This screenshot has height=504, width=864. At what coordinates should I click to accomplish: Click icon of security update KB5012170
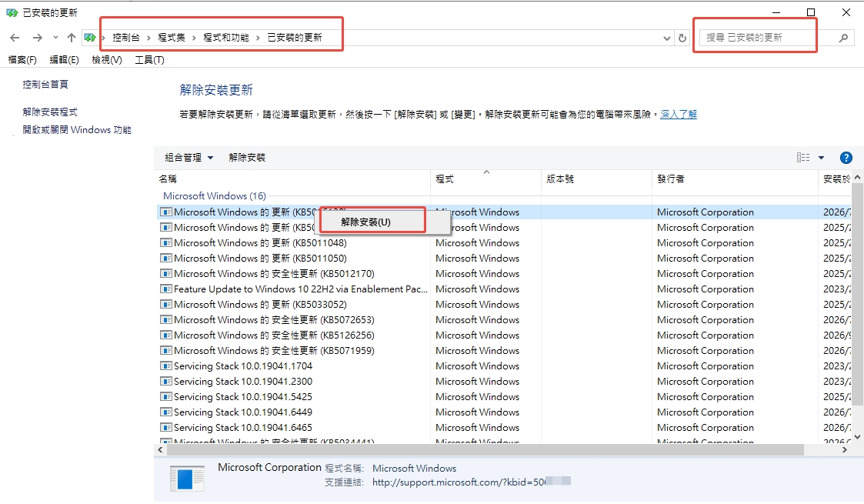pos(165,274)
